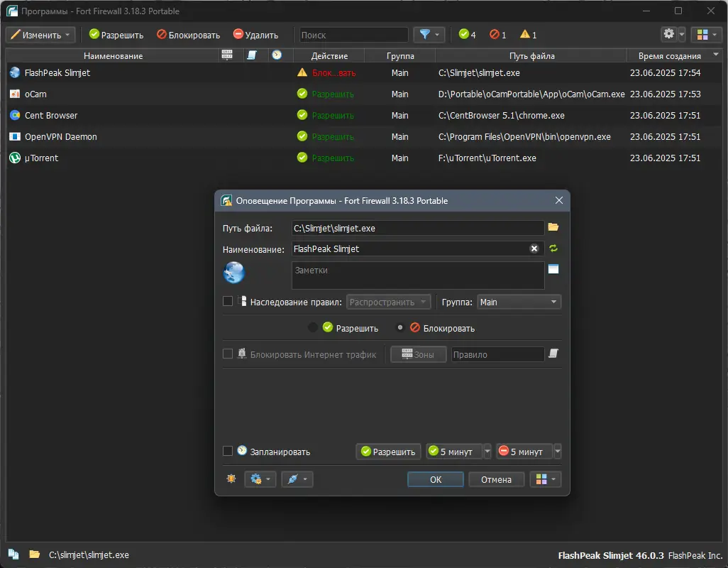Click the Зоны button
The height and width of the screenshot is (568, 728).
[x=419, y=354]
